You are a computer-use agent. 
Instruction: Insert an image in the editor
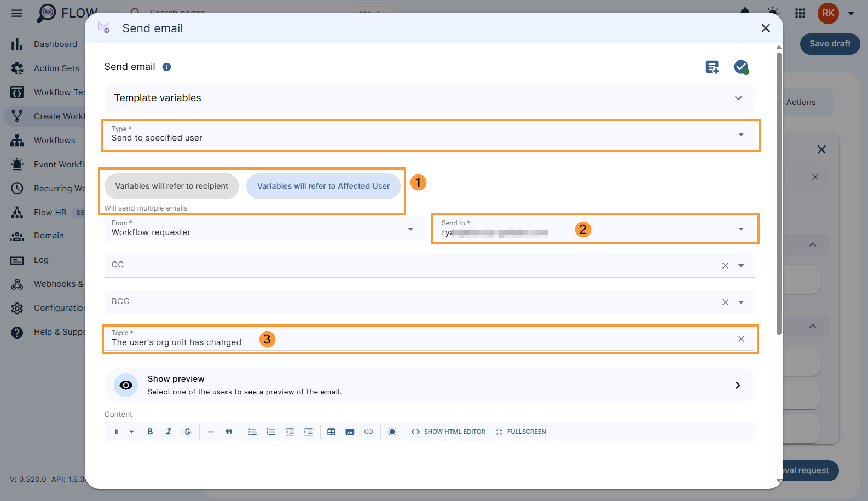pyautogui.click(x=350, y=432)
